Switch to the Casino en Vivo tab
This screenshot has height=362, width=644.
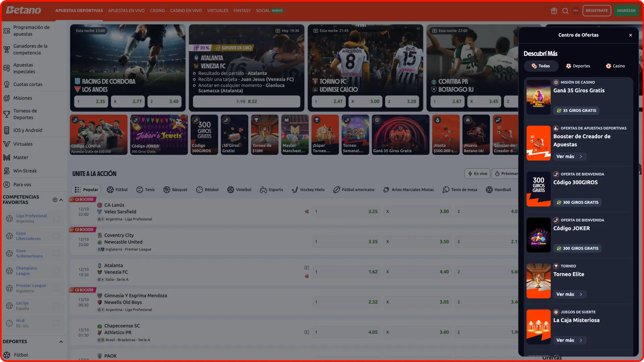[186, 11]
